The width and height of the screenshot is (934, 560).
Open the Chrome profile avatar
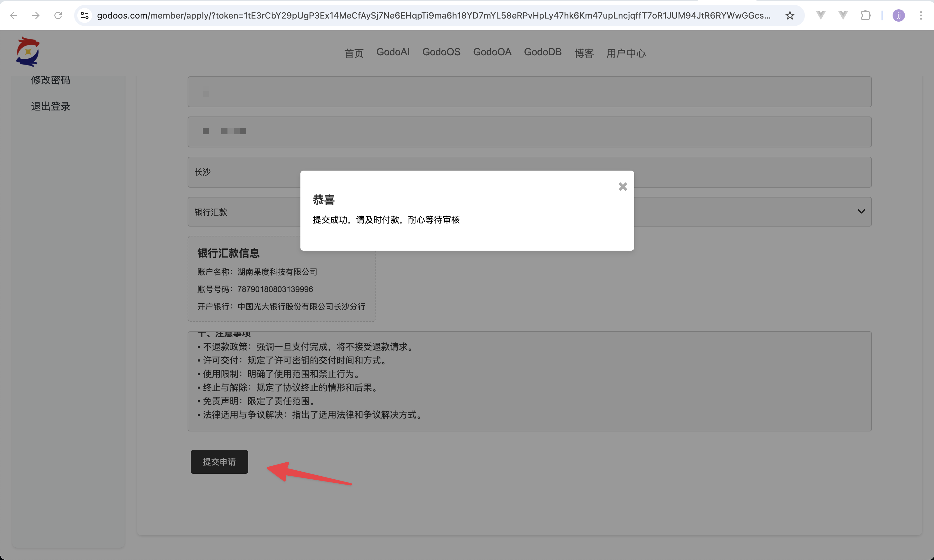pyautogui.click(x=898, y=15)
